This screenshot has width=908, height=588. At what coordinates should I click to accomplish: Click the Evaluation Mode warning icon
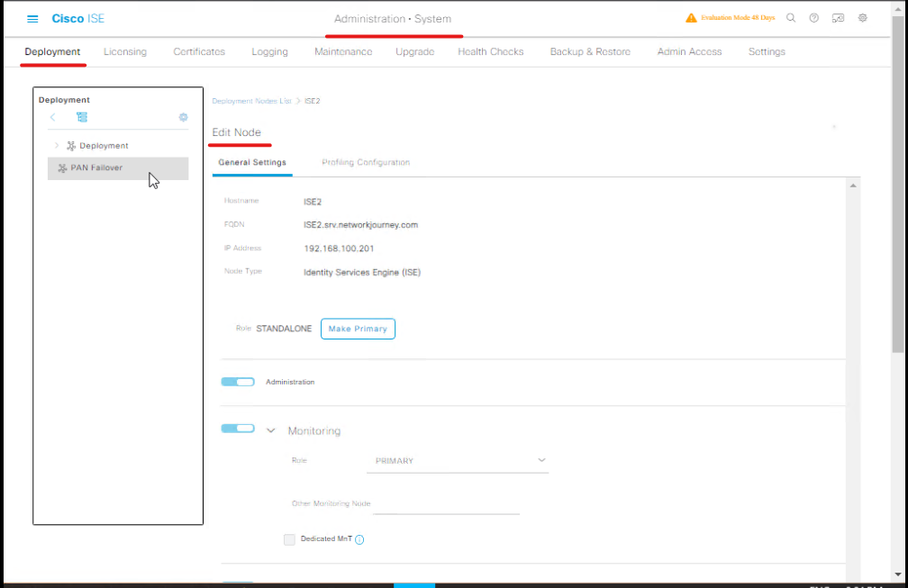click(691, 18)
